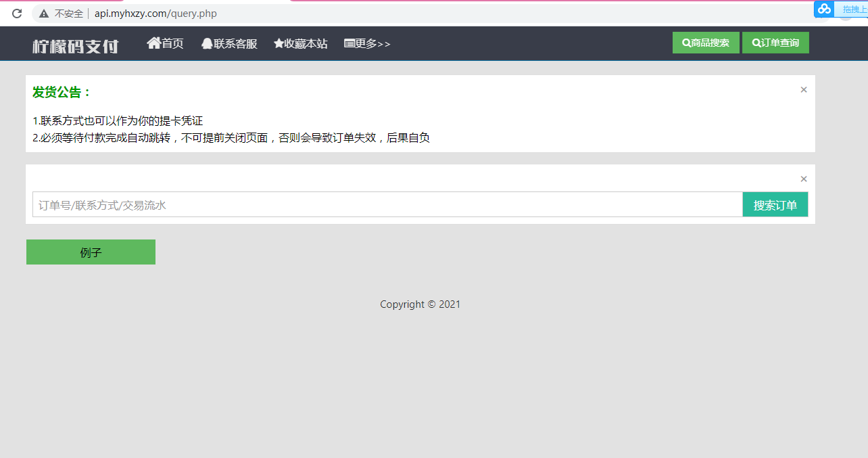Open the 柠檬码支付 site logo
The width and height of the screenshot is (868, 458).
click(x=75, y=46)
